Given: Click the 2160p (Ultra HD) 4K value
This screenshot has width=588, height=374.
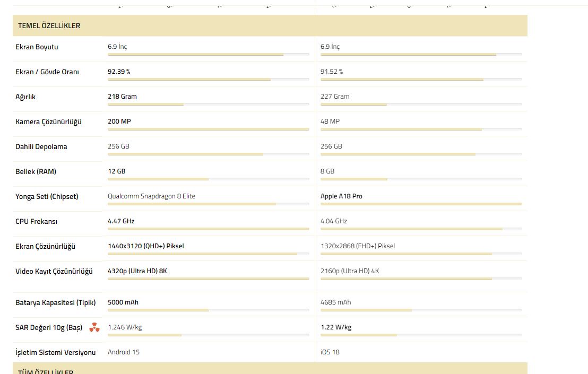Looking at the screenshot, I should click(350, 271).
